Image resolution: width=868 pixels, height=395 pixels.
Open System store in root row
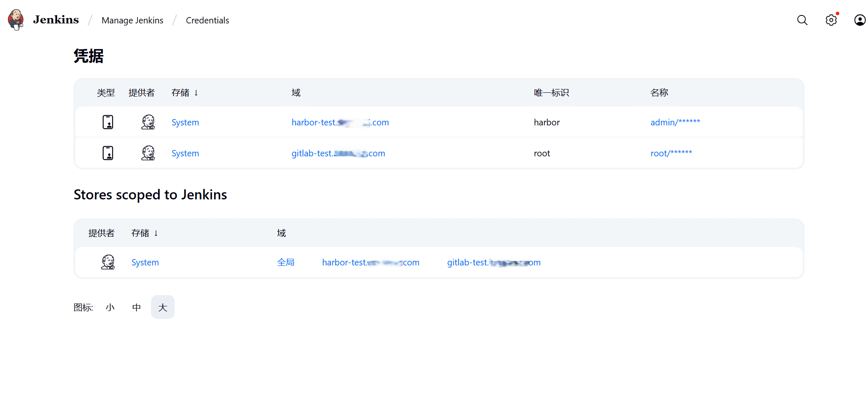point(185,153)
